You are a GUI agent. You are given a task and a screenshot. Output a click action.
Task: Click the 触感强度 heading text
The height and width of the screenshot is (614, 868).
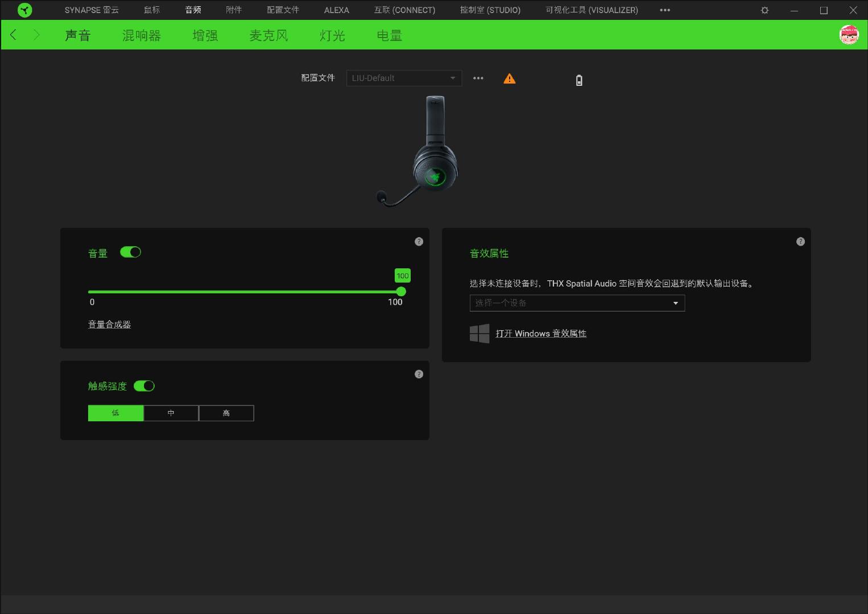(x=108, y=387)
